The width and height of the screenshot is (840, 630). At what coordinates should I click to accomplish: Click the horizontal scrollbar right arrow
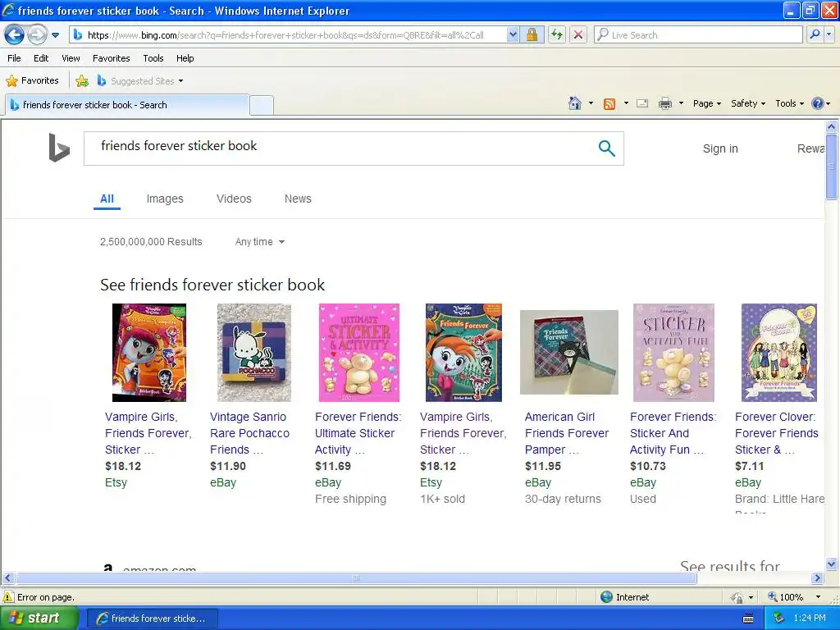(x=818, y=578)
